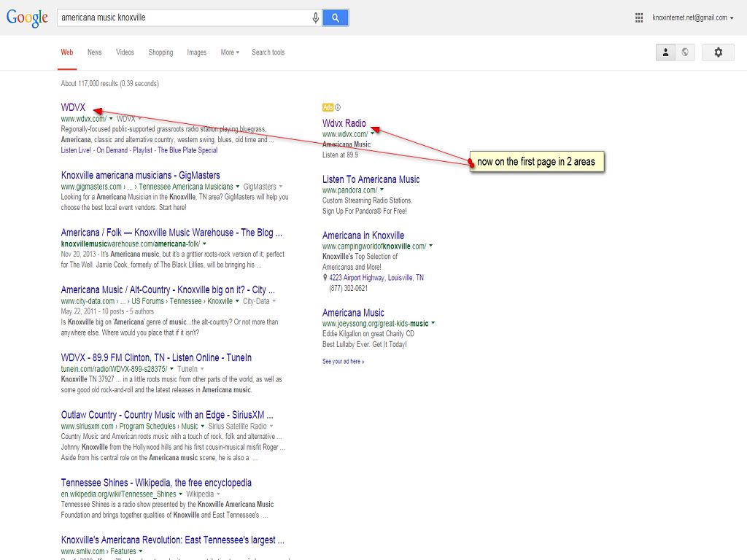The image size is (747, 560).
Task: Switch to the Shopping tab
Action: (160, 52)
